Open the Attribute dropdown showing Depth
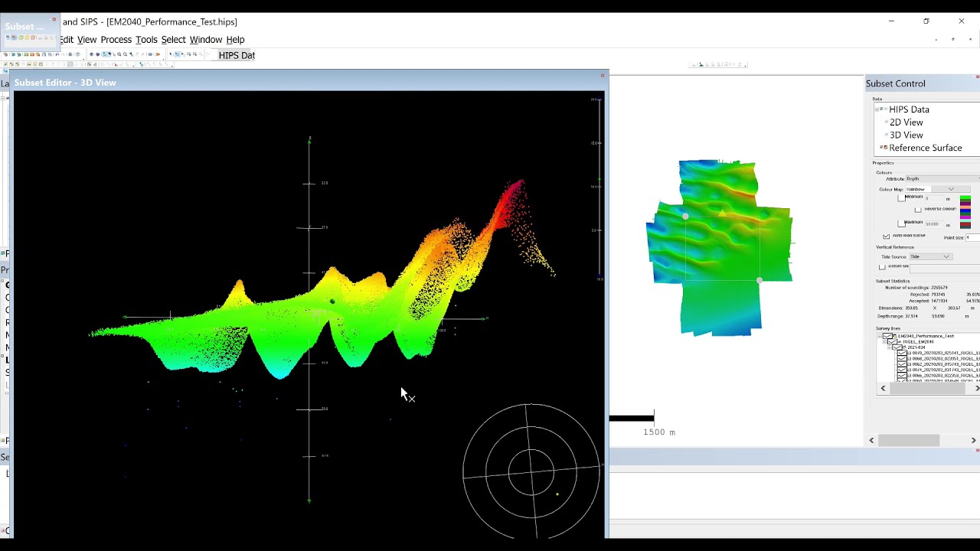This screenshot has height=551, width=980. (x=942, y=179)
